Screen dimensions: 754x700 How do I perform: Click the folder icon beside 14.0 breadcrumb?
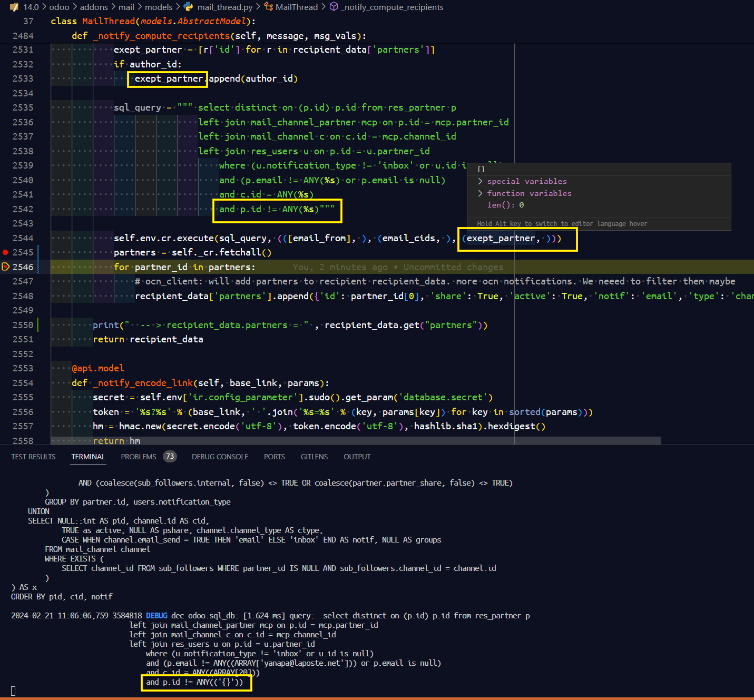pos(14,7)
